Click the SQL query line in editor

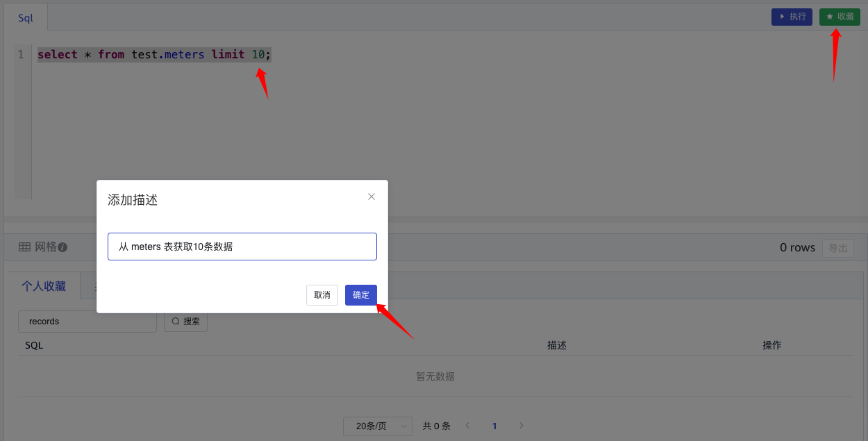pyautogui.click(x=154, y=54)
